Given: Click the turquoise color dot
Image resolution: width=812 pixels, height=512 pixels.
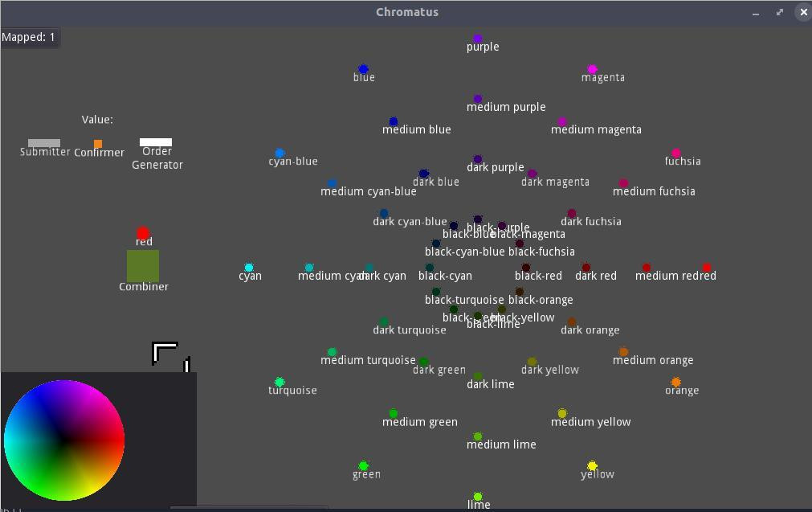Looking at the screenshot, I should click(x=280, y=382).
